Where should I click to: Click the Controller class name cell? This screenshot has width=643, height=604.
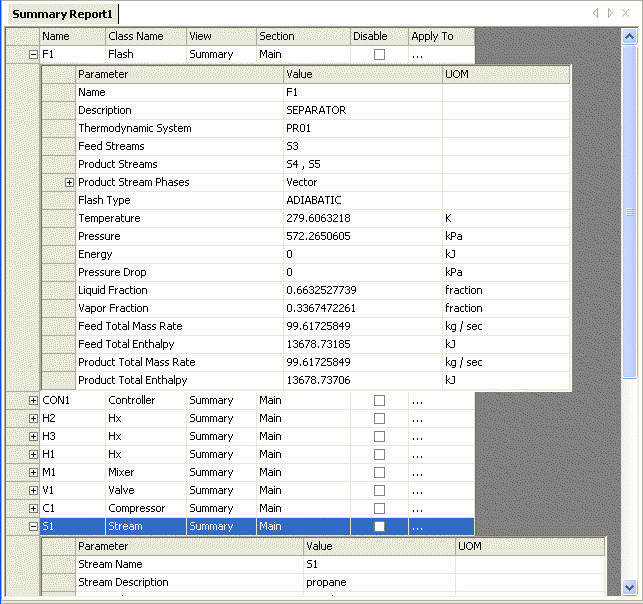146,401
